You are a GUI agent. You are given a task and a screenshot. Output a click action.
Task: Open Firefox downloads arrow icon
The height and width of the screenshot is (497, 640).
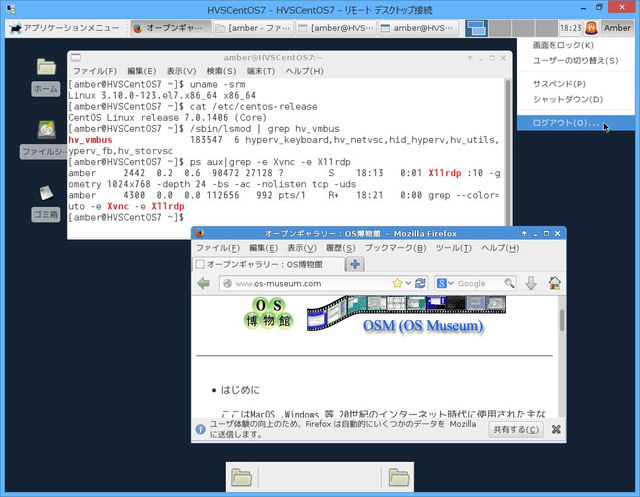click(531, 283)
